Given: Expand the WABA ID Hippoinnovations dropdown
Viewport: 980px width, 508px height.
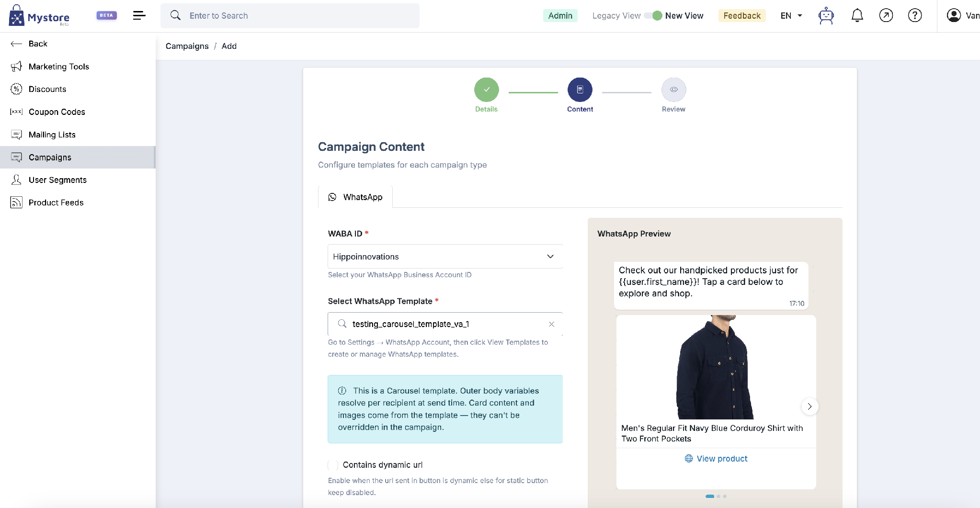Looking at the screenshot, I should 445,257.
